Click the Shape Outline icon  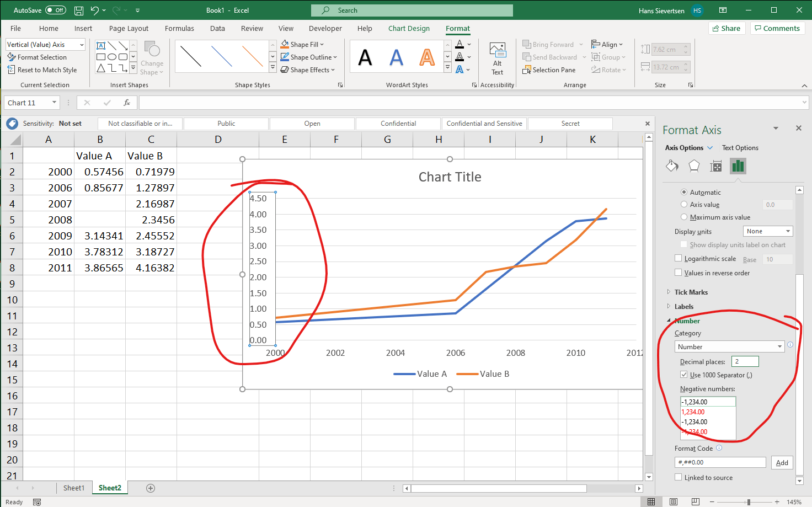[x=285, y=57]
